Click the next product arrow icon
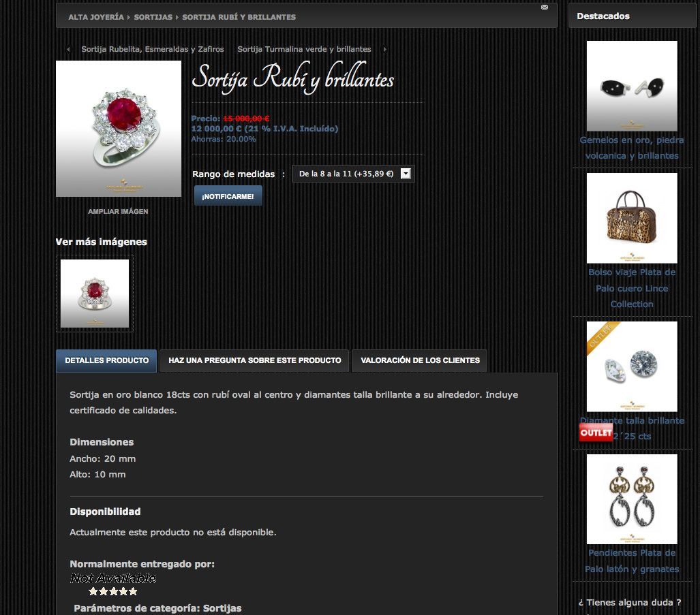The height and width of the screenshot is (615, 700). click(385, 50)
